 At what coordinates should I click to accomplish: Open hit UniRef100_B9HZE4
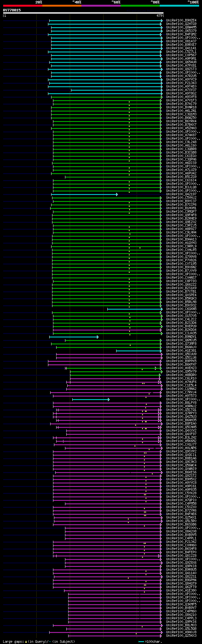tap(181, 21)
